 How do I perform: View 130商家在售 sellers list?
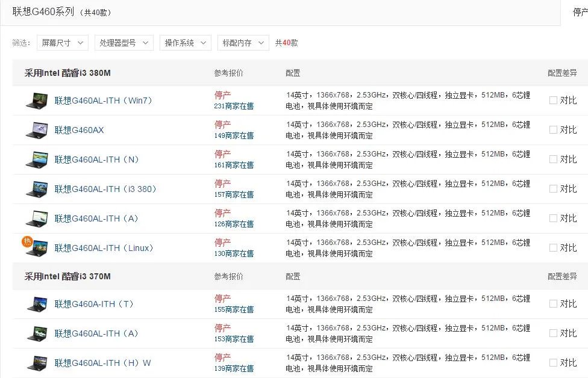(x=234, y=253)
